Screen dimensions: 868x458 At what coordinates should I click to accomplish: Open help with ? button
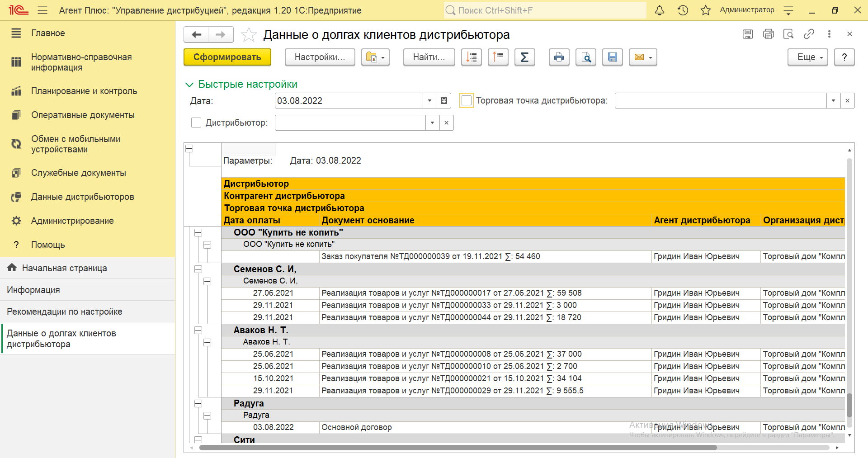844,57
